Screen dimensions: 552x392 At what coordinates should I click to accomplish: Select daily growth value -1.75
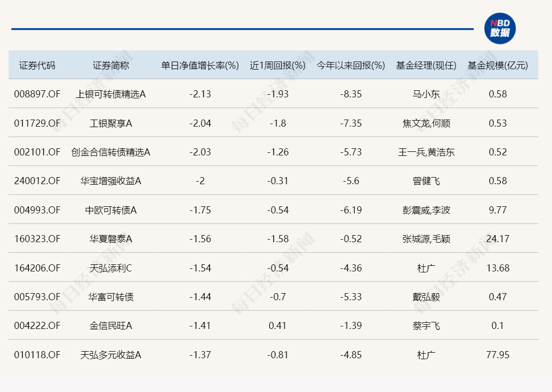200,210
